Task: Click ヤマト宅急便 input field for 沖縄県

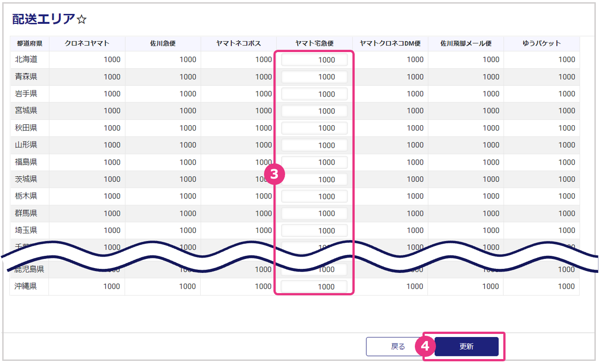Action: (x=314, y=286)
